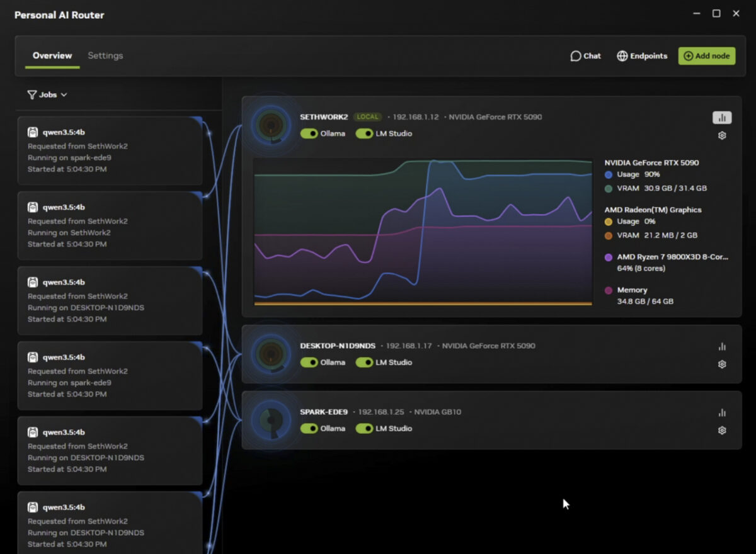This screenshot has height=554, width=756.
Task: Click the SPARK-EDE9 node gauge icon
Action: (x=271, y=420)
